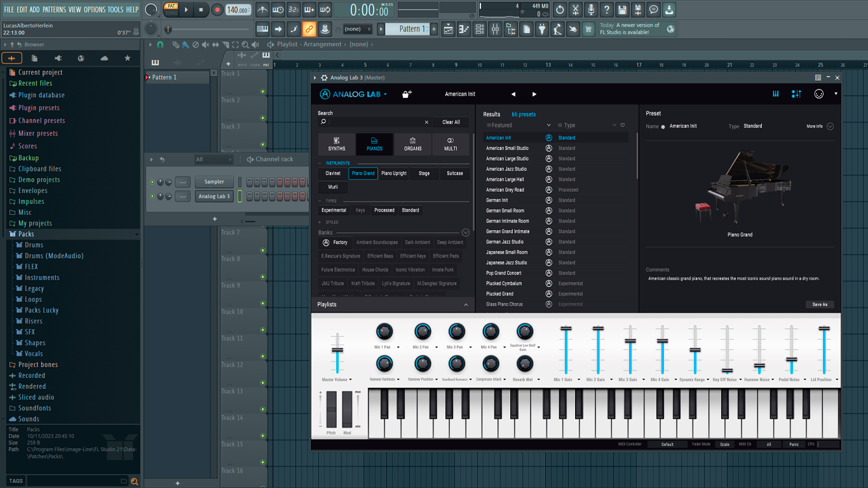Toggle the orange link multilink icon

309,29
